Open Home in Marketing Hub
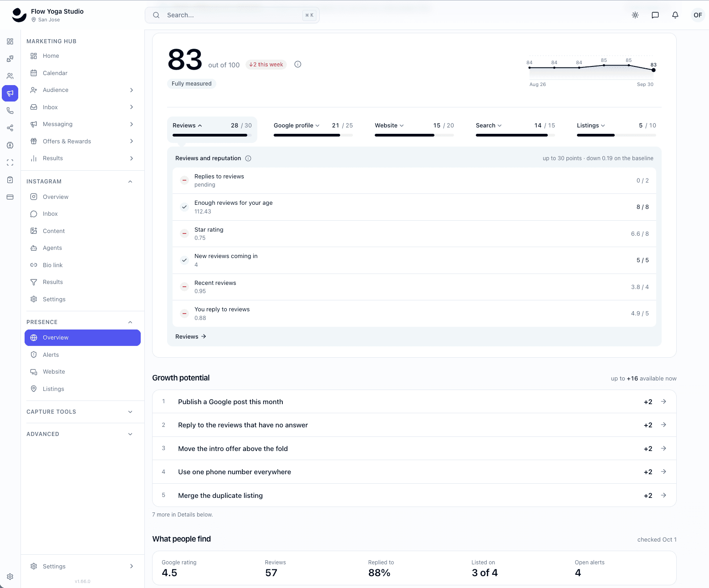 82,56
